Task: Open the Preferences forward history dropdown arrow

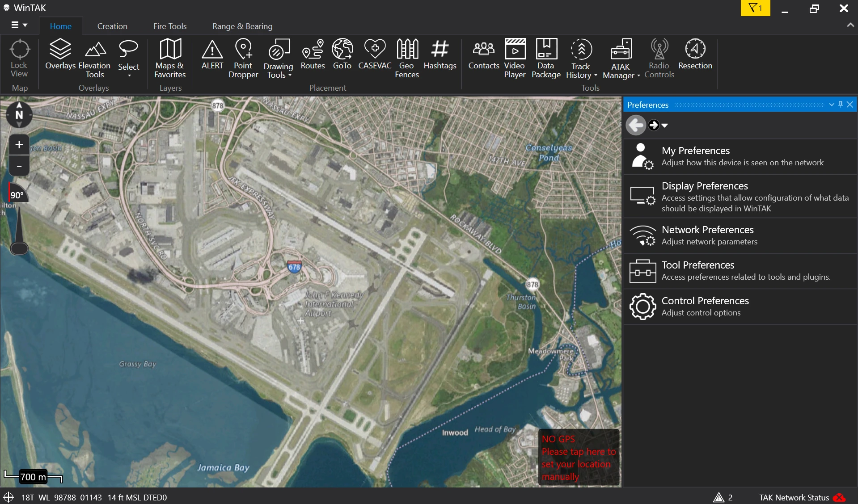Action: (x=665, y=126)
